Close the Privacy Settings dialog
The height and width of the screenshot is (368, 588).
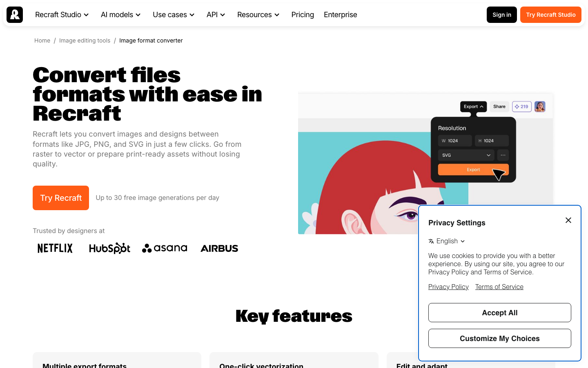point(568,220)
